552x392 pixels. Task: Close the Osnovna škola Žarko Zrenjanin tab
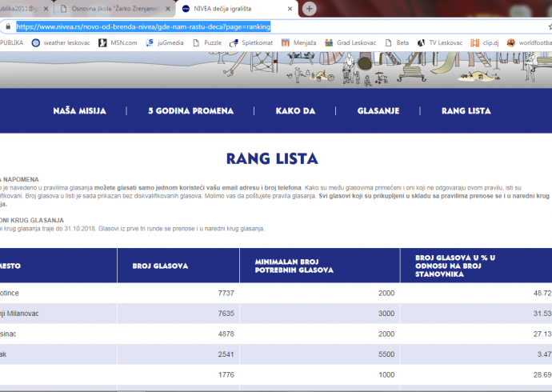[x=168, y=9]
